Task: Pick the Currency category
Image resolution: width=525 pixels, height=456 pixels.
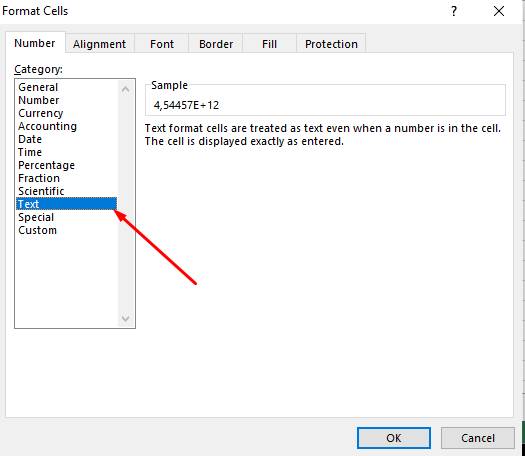Action: 41,113
